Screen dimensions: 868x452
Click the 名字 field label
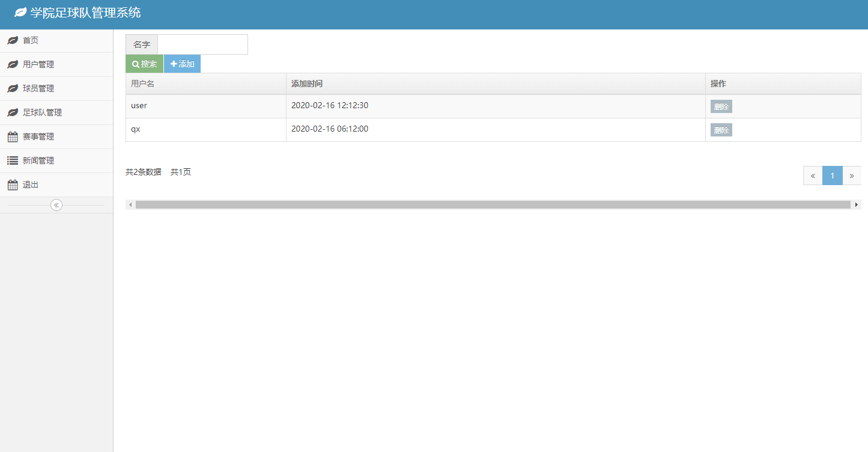pyautogui.click(x=142, y=44)
